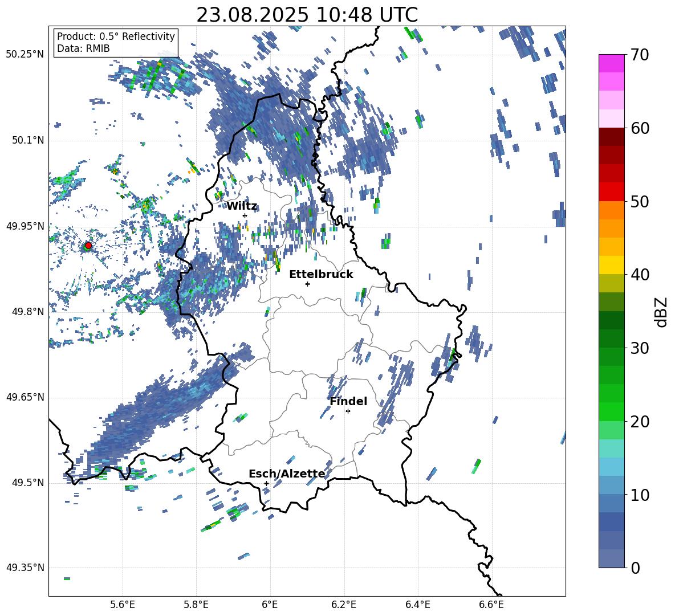
Task: Click the 5.6°E longitude label
Action: click(x=123, y=605)
